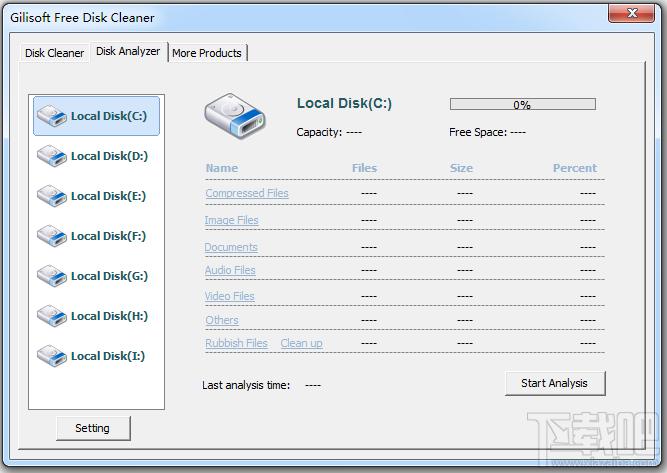
Task: Select the Local Disk(F:) label in list
Action: pyautogui.click(x=108, y=236)
